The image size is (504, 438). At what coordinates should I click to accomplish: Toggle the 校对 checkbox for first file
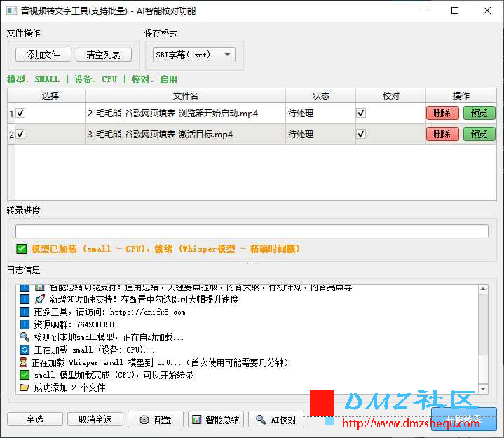[x=361, y=113]
